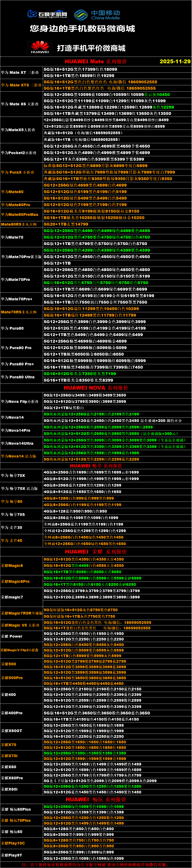Click the 您身边的手机数码微商城 heading
Image resolution: width=192 pixels, height=868 pixels.
[83, 29]
